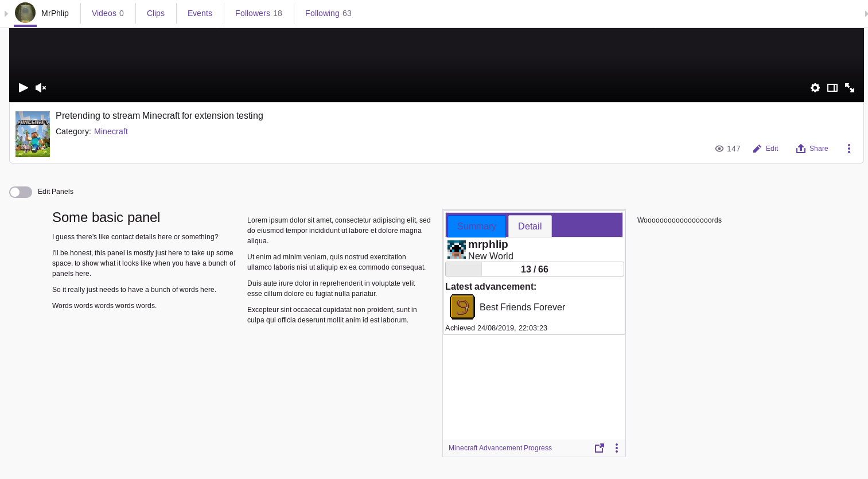Click the Some basic panel heading
868x479 pixels.
tap(106, 217)
